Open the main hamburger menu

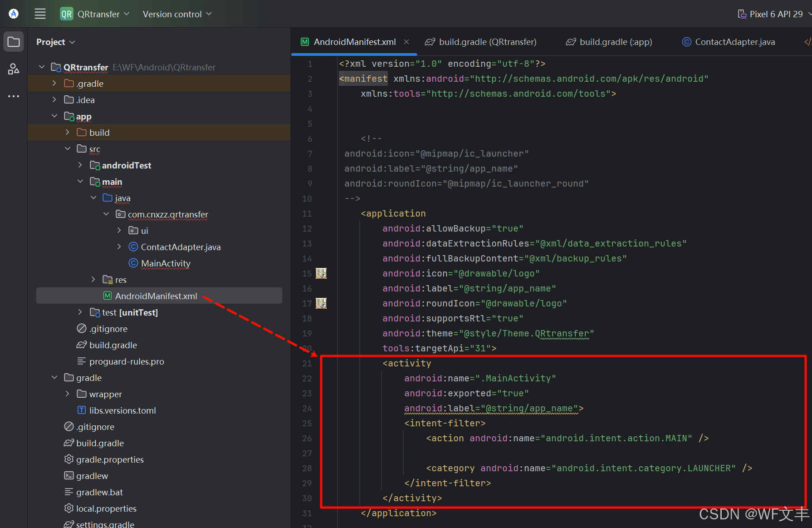point(40,14)
